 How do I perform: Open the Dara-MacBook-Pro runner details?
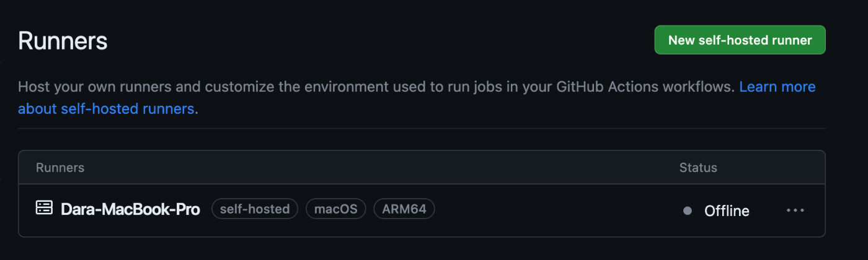(130, 209)
